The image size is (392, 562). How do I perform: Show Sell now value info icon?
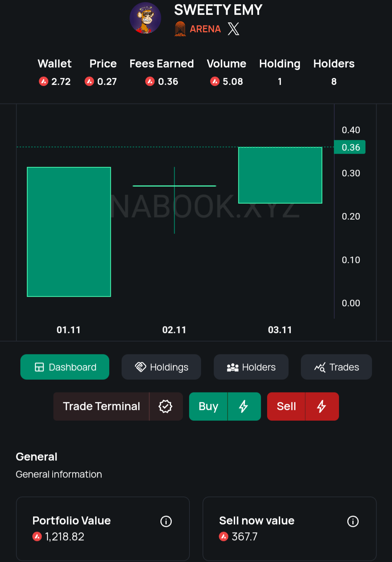coord(353,521)
